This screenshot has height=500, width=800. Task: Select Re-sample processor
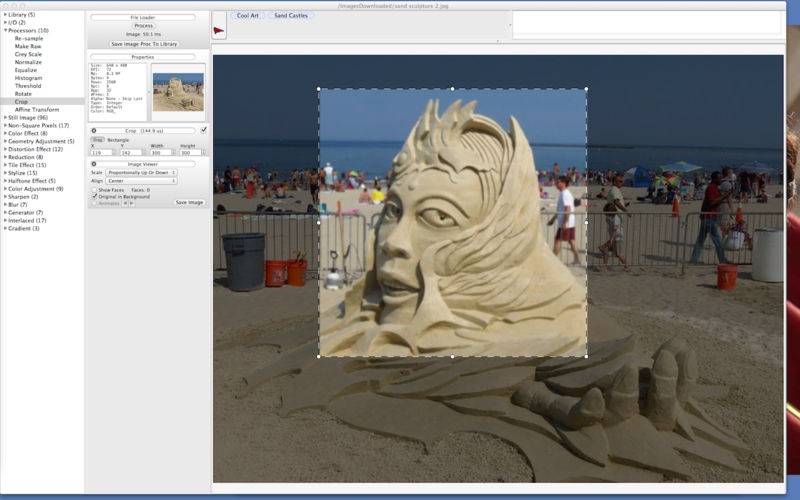coord(29,38)
